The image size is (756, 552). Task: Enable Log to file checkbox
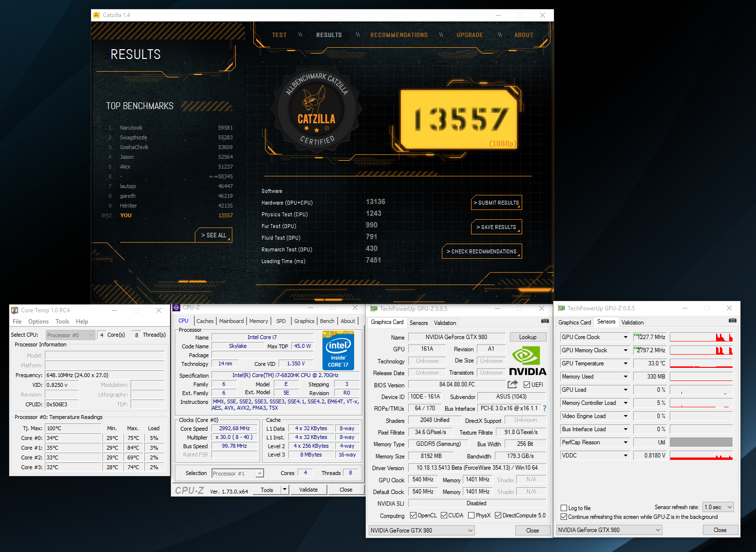(x=564, y=508)
